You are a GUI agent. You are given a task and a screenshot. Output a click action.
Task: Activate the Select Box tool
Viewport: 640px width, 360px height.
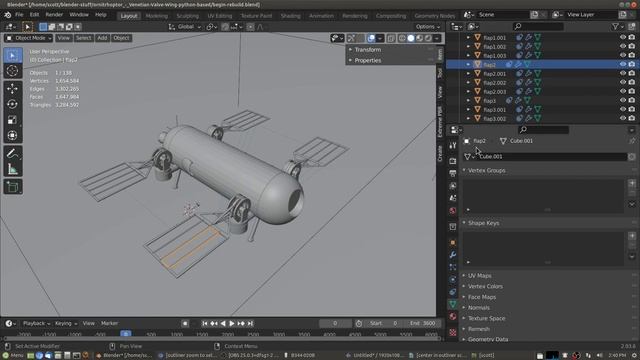(x=12, y=55)
